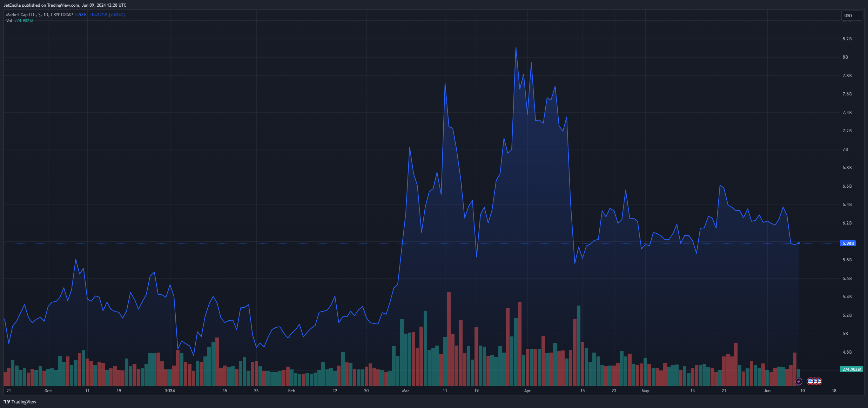Screen dimensions: 868x408
Task: Click the 7.8B price axis label
Action: coord(847,76)
